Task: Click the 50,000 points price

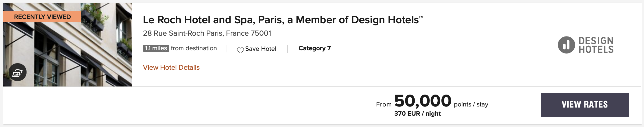Action: (x=423, y=101)
